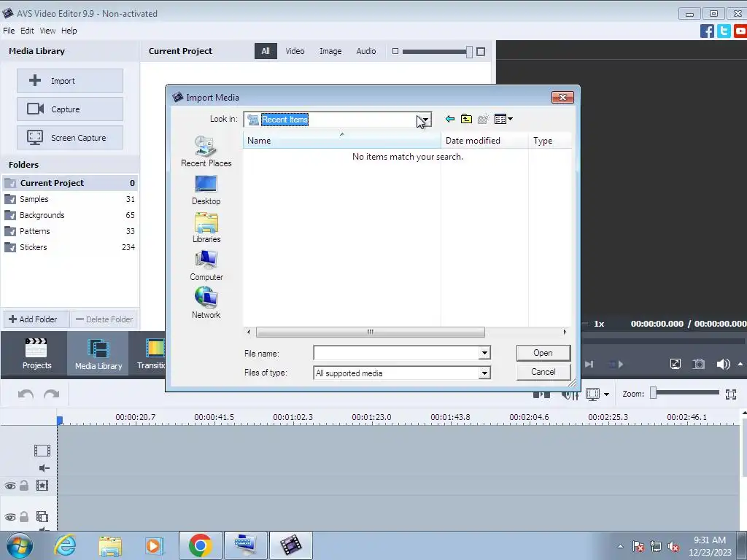Image resolution: width=747 pixels, height=560 pixels.
Task: Launch Screen Capture
Action: [70, 138]
